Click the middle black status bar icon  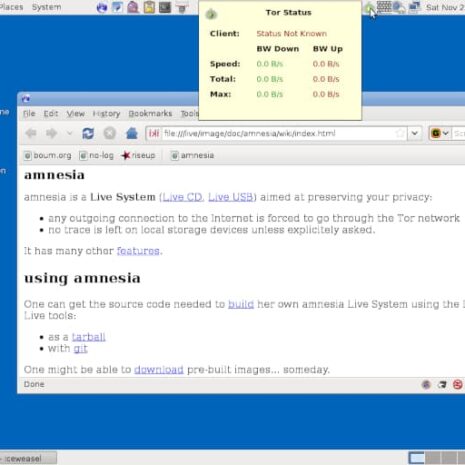[442, 384]
